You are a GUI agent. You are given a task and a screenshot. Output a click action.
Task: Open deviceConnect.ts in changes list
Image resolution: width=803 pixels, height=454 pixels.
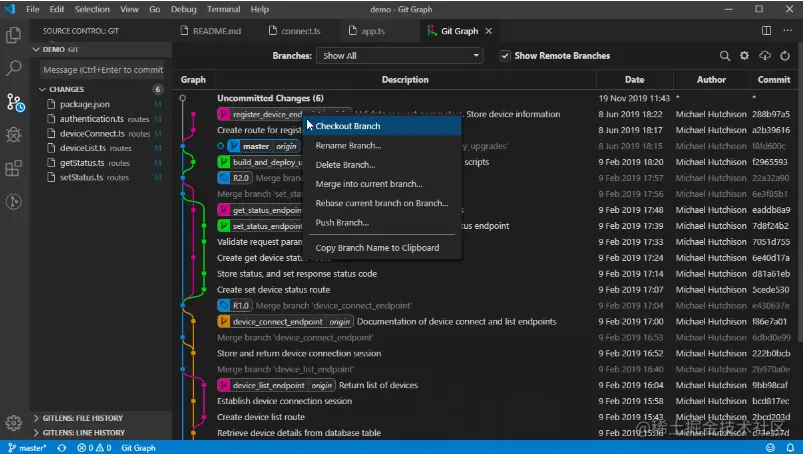101,134
